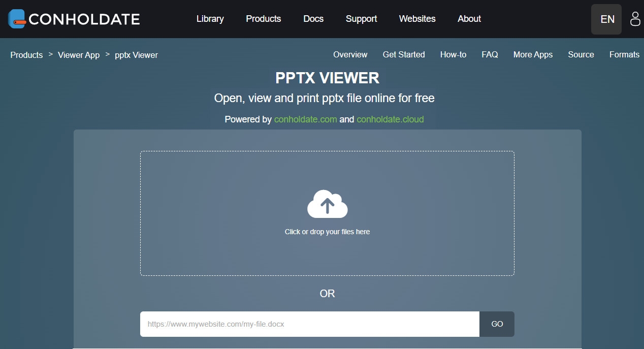Jump to the Overview section
The image size is (644, 349).
(x=350, y=54)
